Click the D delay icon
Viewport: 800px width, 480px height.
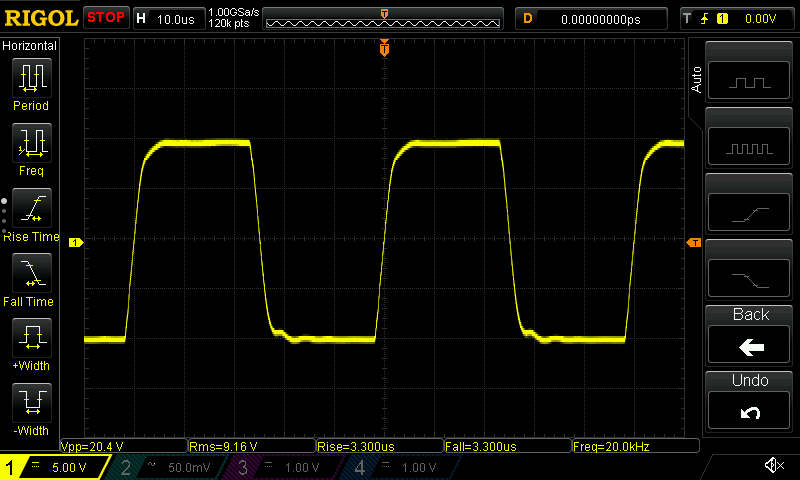(x=528, y=19)
